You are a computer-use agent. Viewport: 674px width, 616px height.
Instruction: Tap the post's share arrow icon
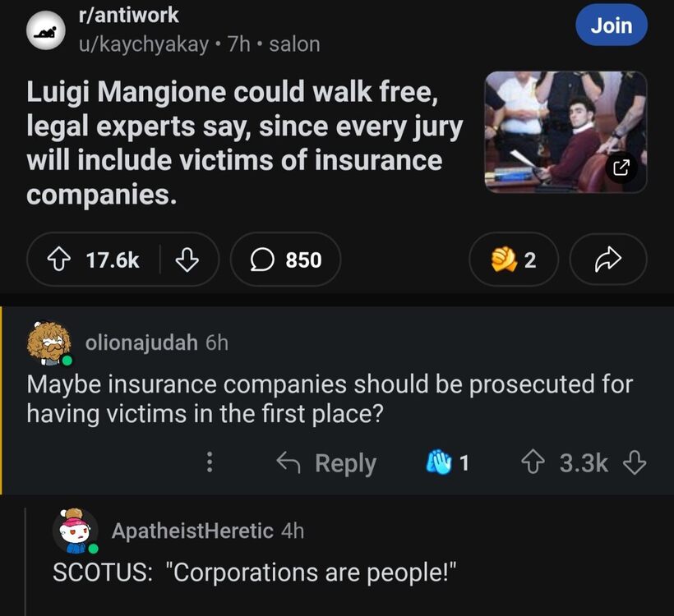pyautogui.click(x=607, y=260)
